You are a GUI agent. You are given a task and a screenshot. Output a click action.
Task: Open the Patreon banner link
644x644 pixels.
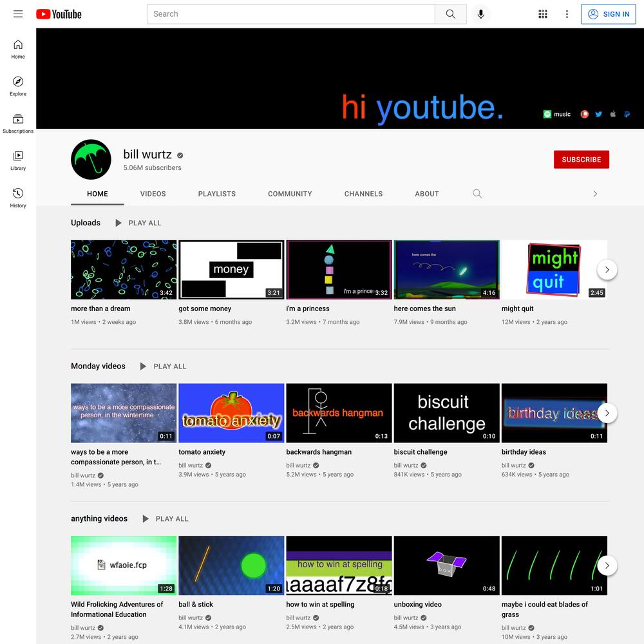pyautogui.click(x=585, y=114)
